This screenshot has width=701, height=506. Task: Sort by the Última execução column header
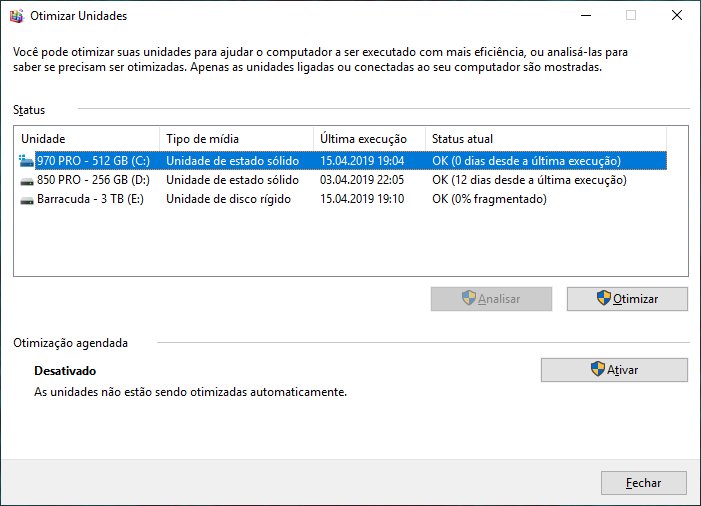click(369, 139)
